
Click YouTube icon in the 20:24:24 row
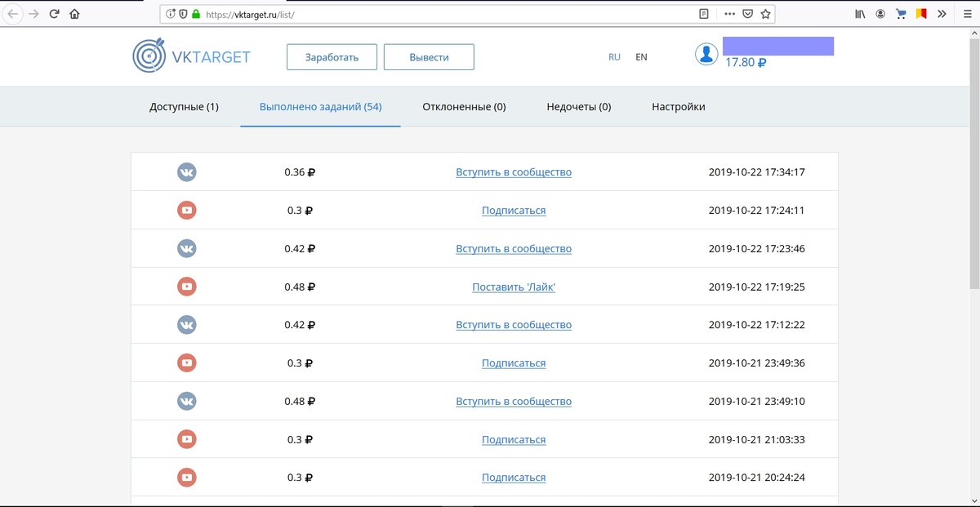click(187, 478)
